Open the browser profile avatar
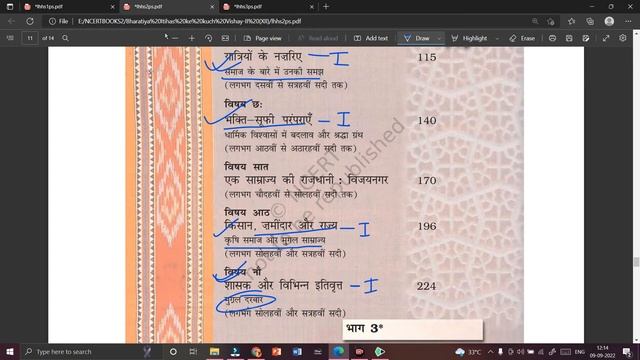 [609, 21]
